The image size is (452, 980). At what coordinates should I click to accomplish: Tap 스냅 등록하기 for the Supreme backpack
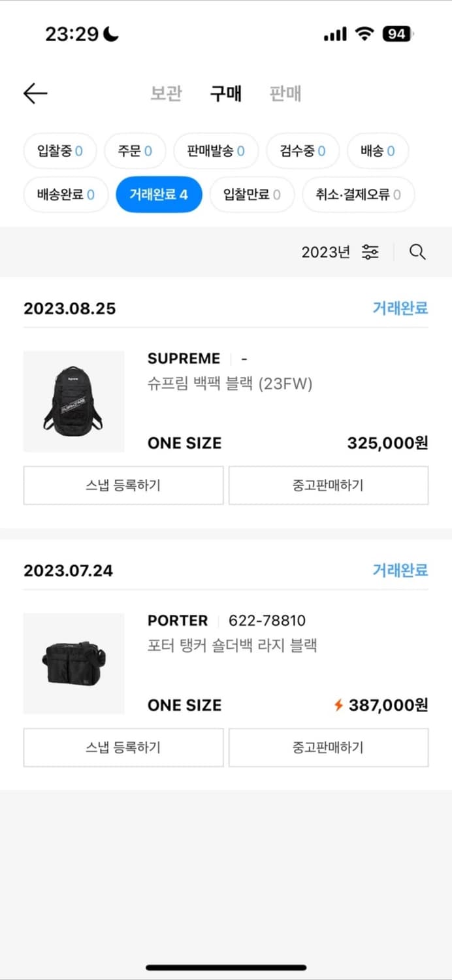click(x=123, y=485)
